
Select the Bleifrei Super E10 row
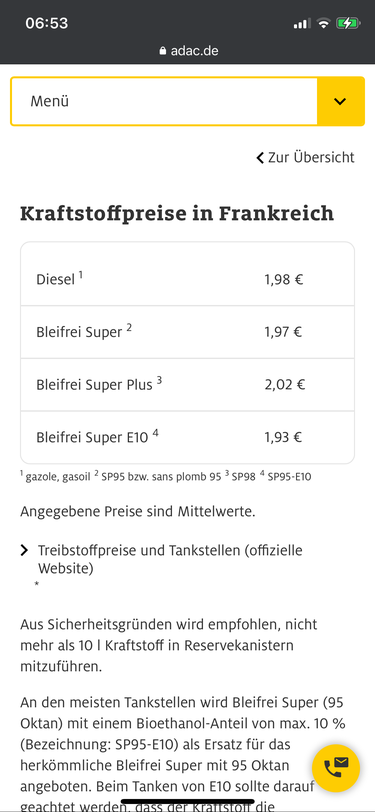(188, 437)
